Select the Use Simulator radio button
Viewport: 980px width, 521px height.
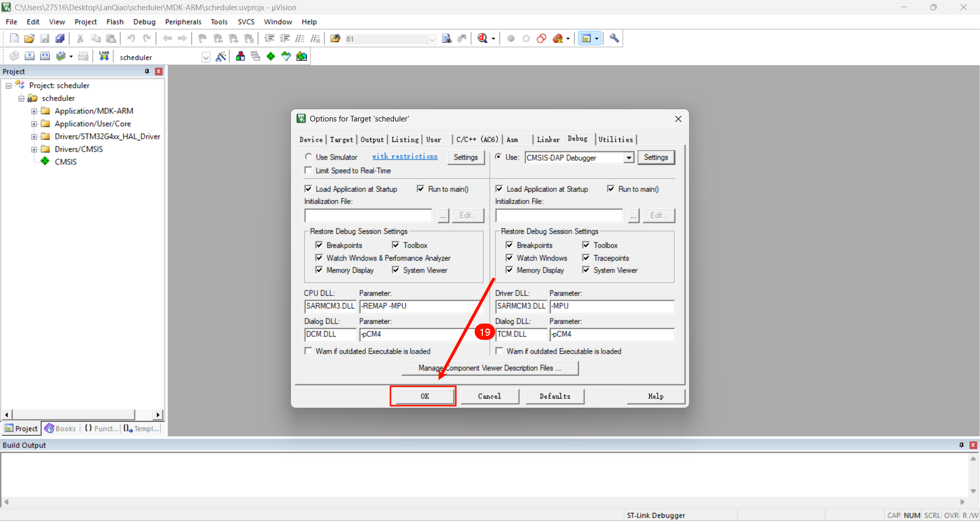[x=308, y=157]
